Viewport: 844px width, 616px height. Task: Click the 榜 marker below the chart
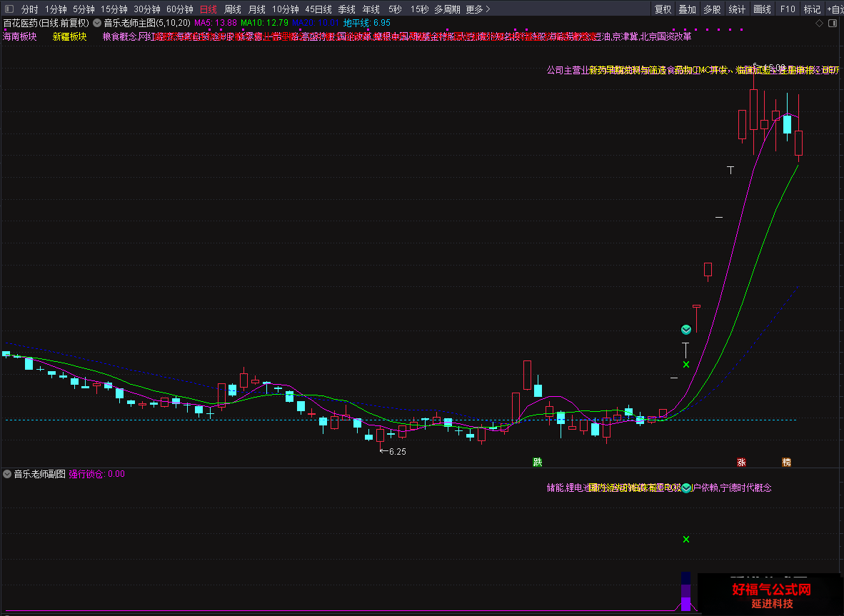tap(786, 462)
